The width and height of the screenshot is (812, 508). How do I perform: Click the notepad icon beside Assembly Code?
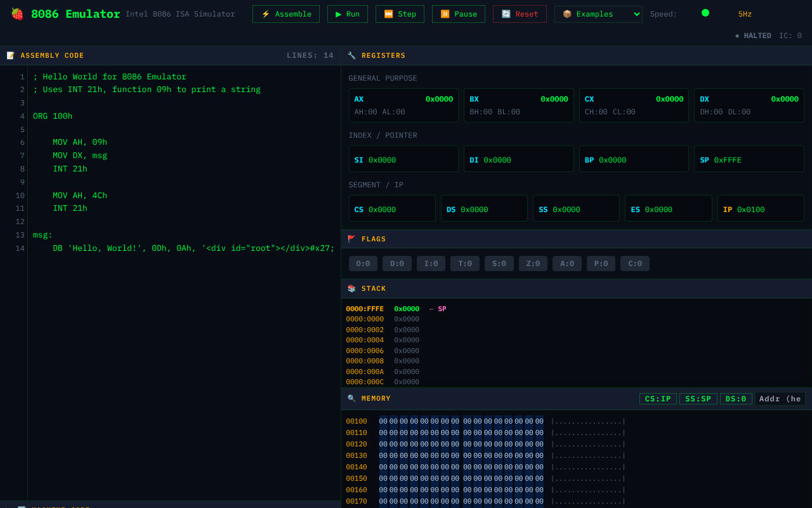click(11, 56)
